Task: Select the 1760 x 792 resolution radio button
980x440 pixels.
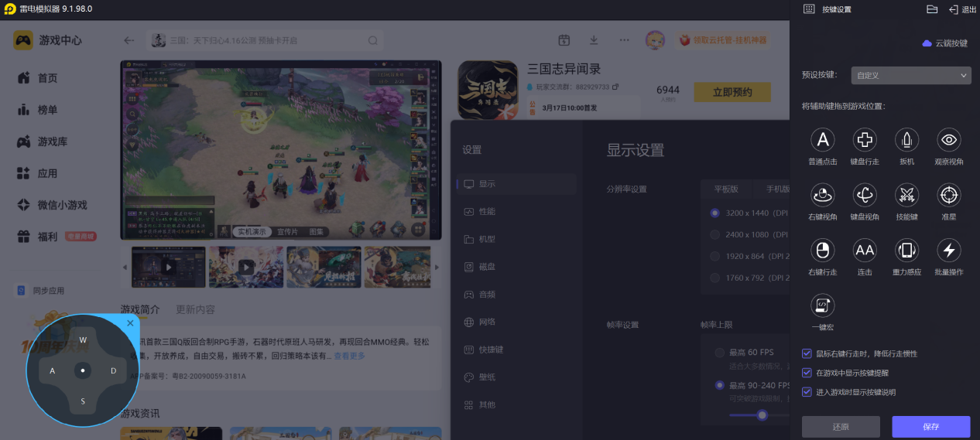Action: pyautogui.click(x=715, y=278)
